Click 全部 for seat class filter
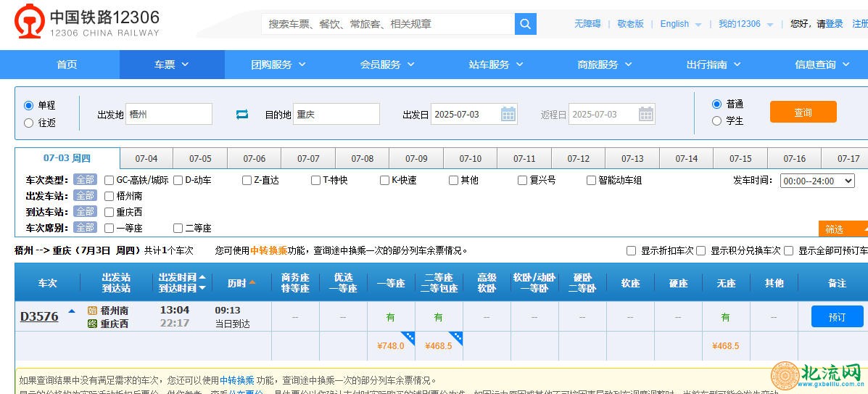Image resolution: width=868 pixels, height=394 pixels. [x=86, y=228]
